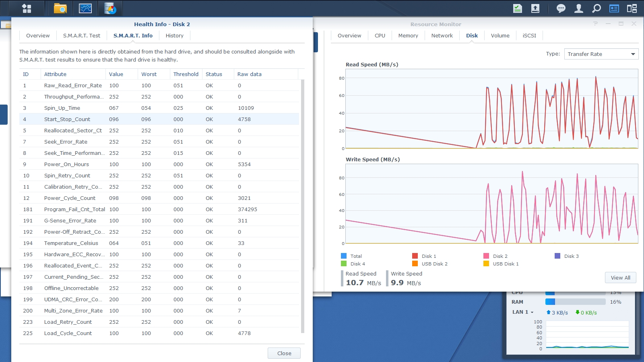This screenshot has width=644, height=362.
Task: Sort by the Value column header
Action: pos(122,74)
